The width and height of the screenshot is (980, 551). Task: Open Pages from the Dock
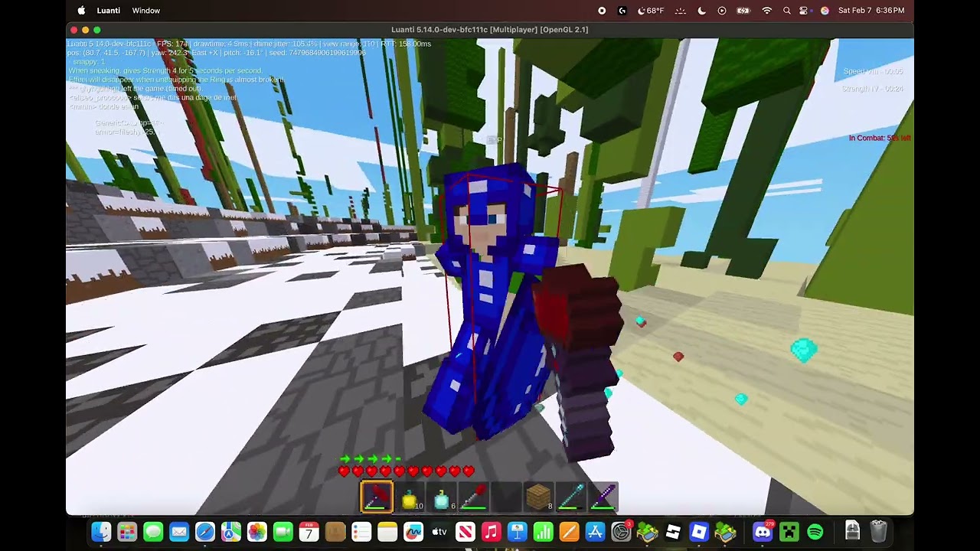tap(570, 532)
